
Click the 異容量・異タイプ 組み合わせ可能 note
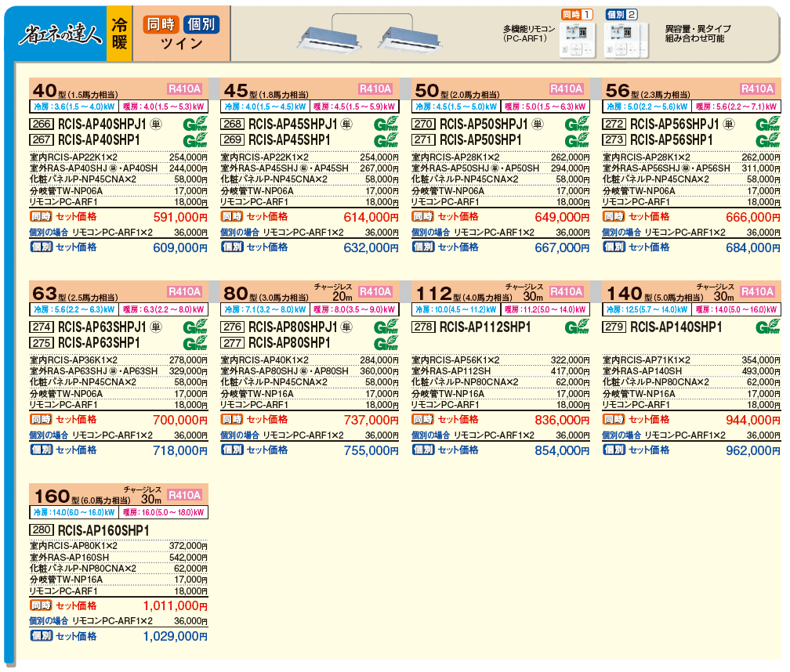tap(698, 34)
